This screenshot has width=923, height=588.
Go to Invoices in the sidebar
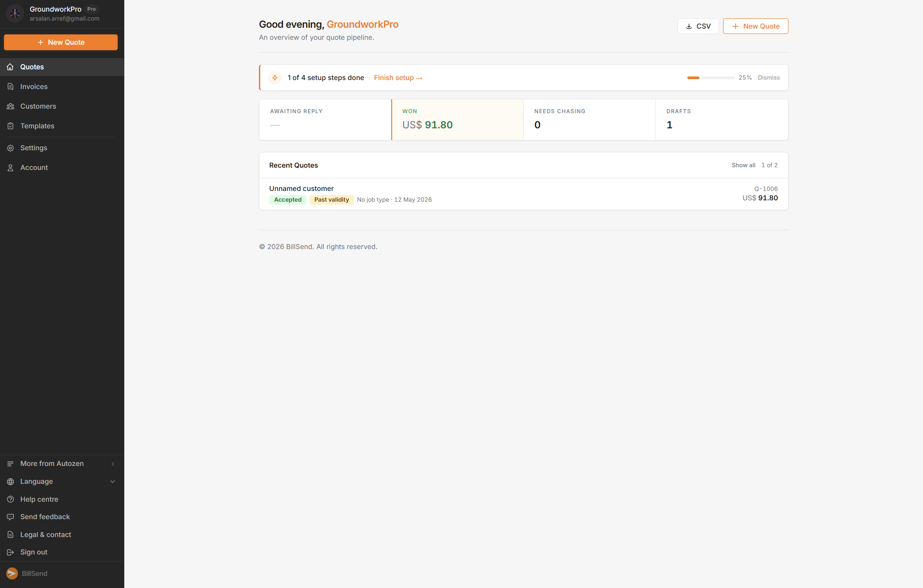pos(62,87)
